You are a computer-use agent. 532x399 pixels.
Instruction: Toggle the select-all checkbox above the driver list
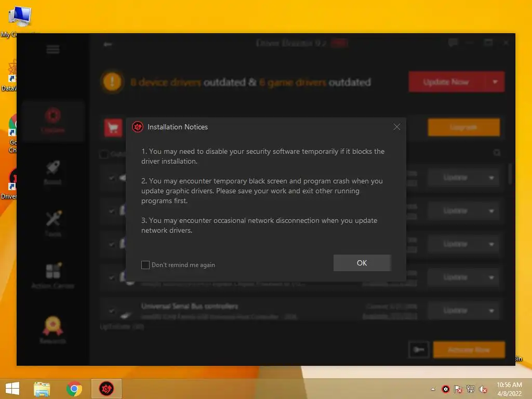(x=104, y=154)
